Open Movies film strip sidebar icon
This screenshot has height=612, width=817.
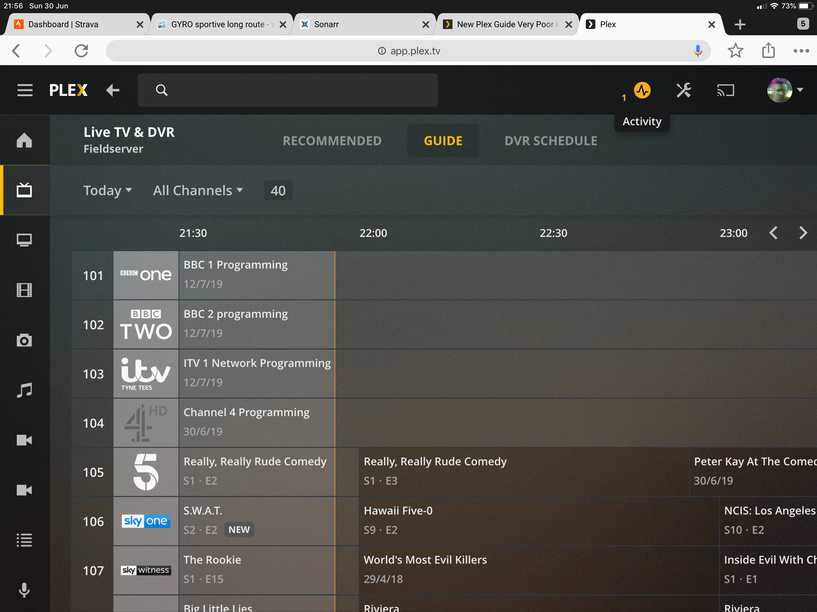pos(24,290)
